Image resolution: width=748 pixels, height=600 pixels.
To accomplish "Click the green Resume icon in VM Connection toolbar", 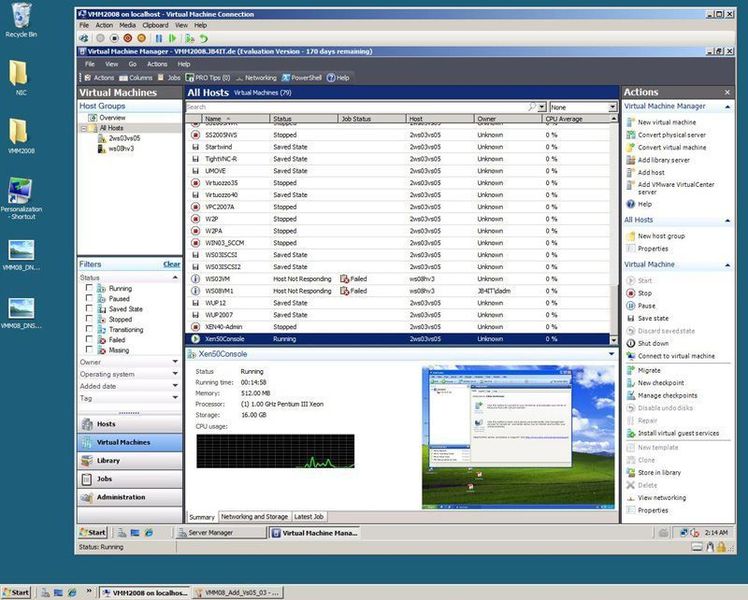I will 172,38.
